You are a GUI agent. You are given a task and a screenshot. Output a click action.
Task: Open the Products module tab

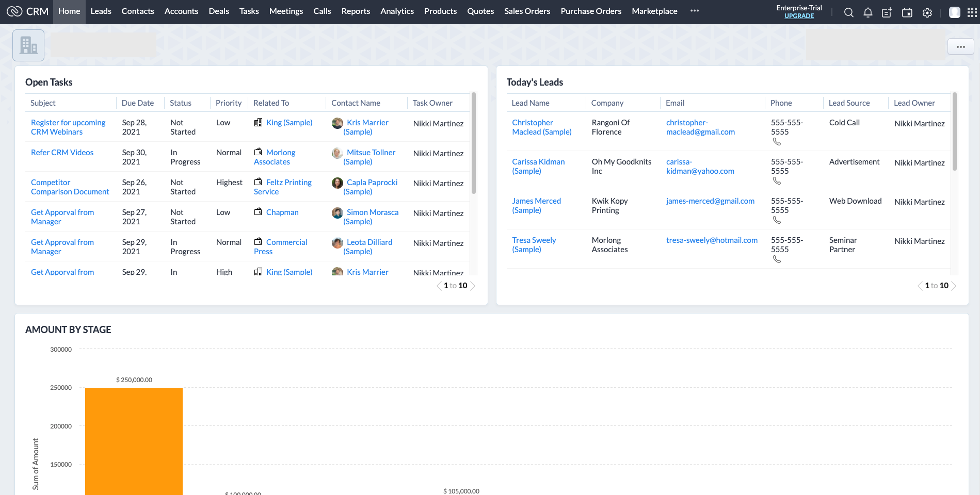pyautogui.click(x=440, y=11)
